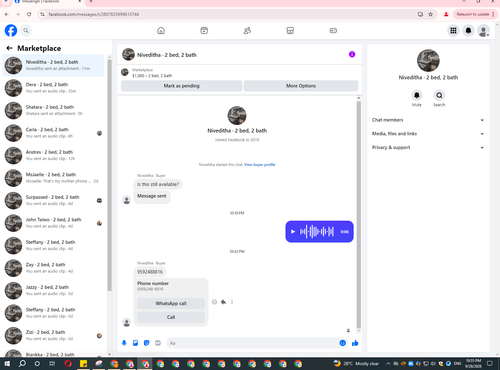Open the MsJaelle 2 bed, 2 bath conversation

pyautogui.click(x=53, y=178)
